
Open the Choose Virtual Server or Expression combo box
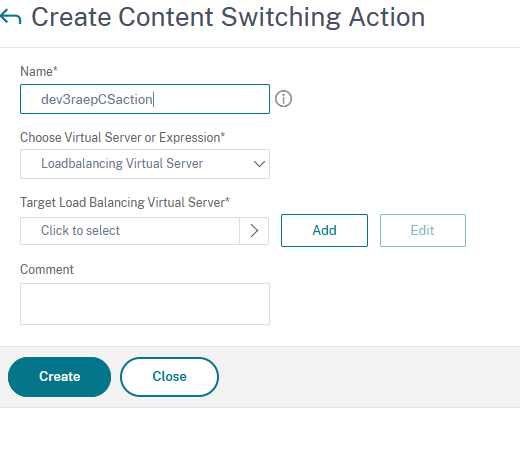(x=145, y=164)
